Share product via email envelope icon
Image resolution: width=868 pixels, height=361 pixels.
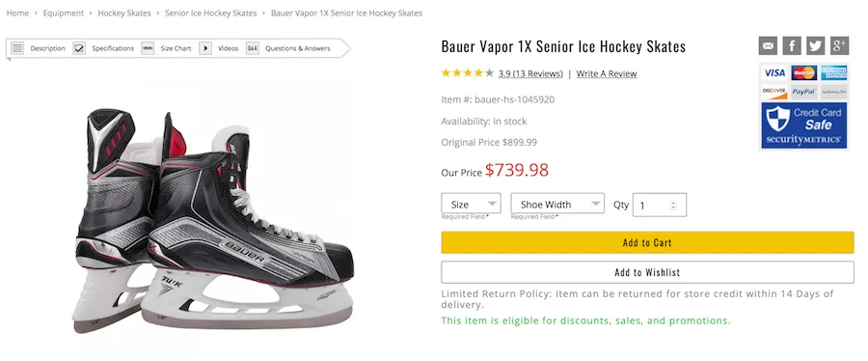point(768,46)
